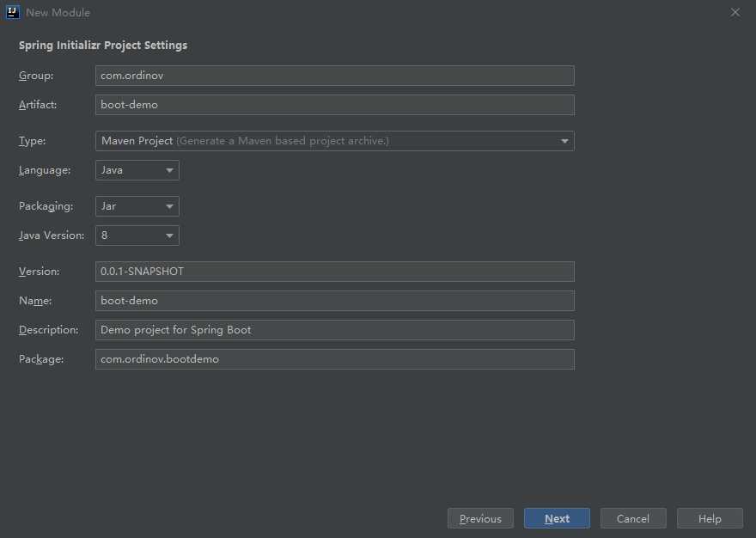Click the Version 0.0.1-SNAPSHOT field
The height and width of the screenshot is (538, 756).
pyautogui.click(x=334, y=272)
